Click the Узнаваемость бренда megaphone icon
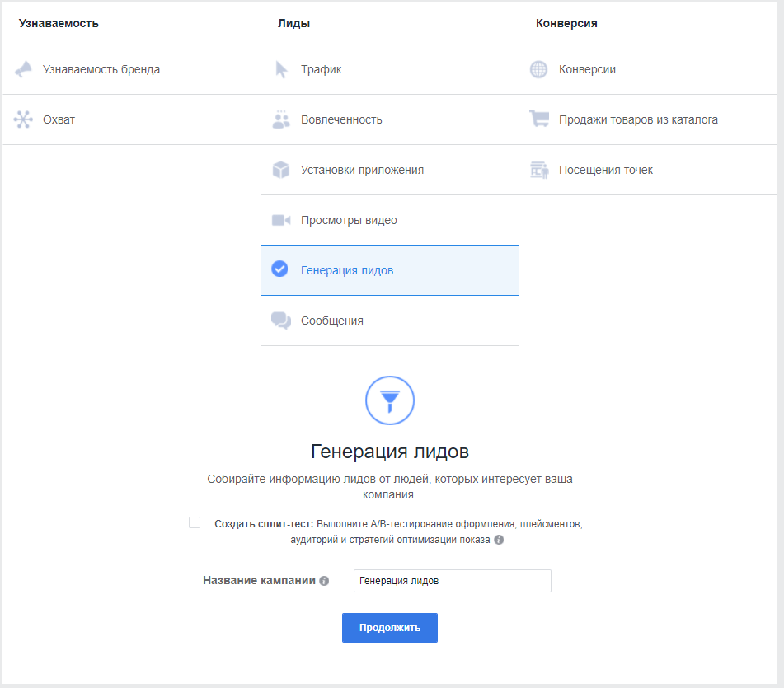The image size is (784, 688). pyautogui.click(x=25, y=68)
